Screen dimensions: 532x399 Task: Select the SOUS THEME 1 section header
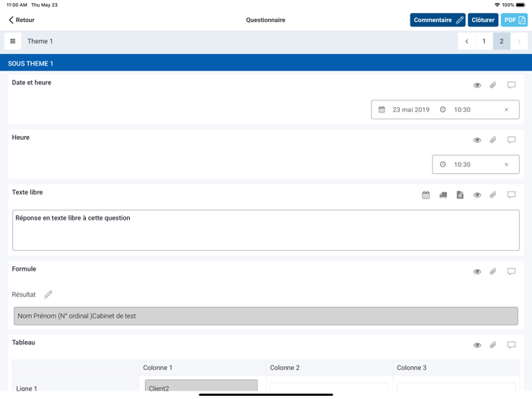266,63
